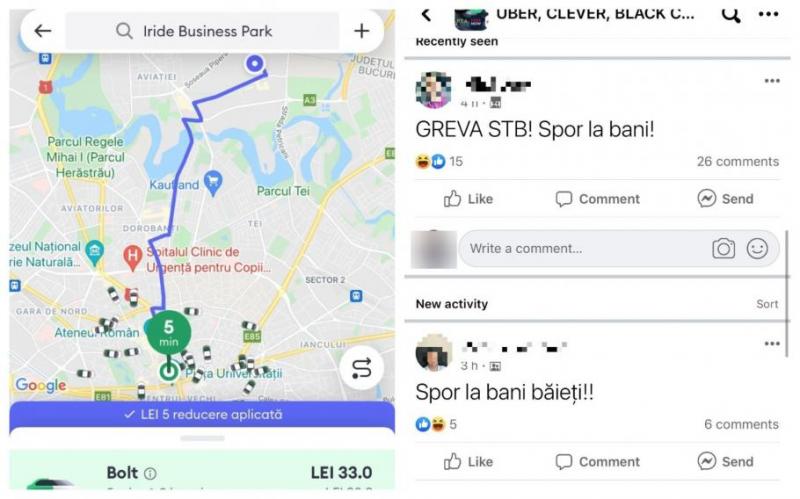
Task: Open the Bolt ride info icon
Action: (150, 474)
